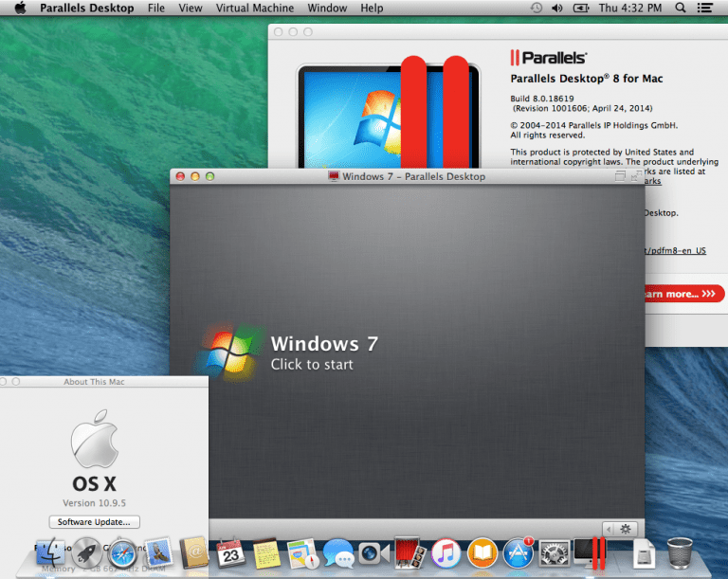Click the Apple logo in About This Mac
728x579 pixels.
[95, 439]
